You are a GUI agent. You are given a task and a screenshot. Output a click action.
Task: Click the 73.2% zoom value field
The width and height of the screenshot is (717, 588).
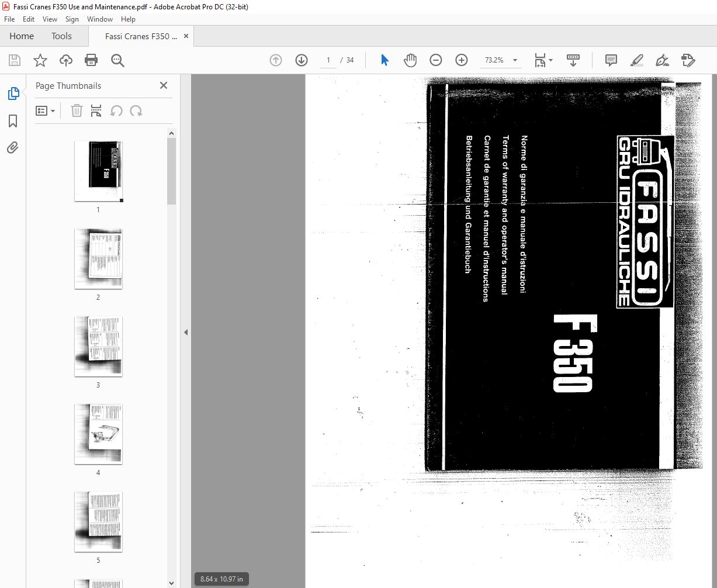tap(494, 60)
